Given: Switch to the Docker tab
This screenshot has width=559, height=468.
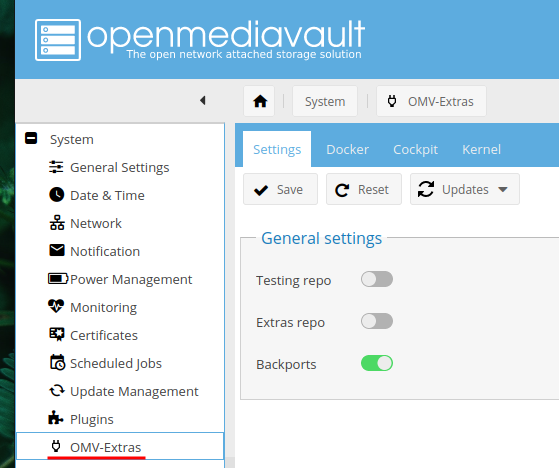Looking at the screenshot, I should tap(347, 149).
